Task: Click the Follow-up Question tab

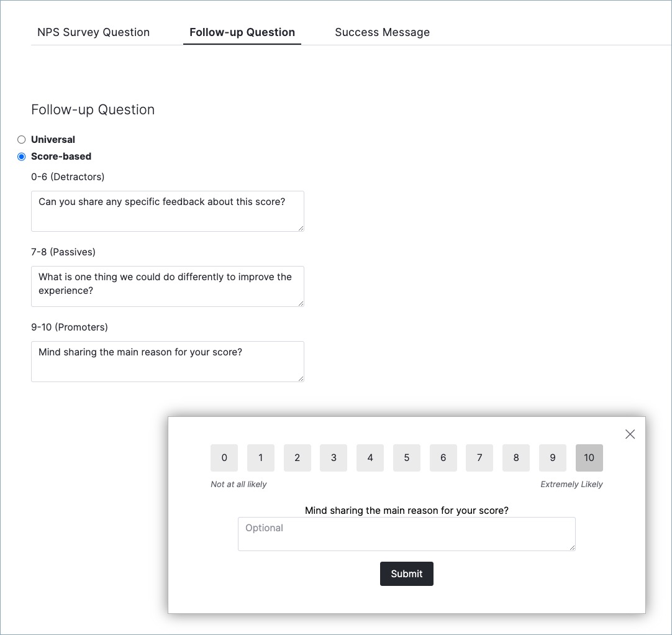Action: point(242,32)
